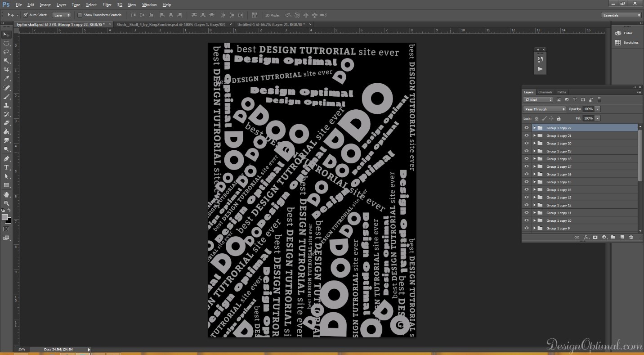The height and width of the screenshot is (355, 644).
Task: Open the Fill slider dropdown arrow
Action: [x=597, y=118]
